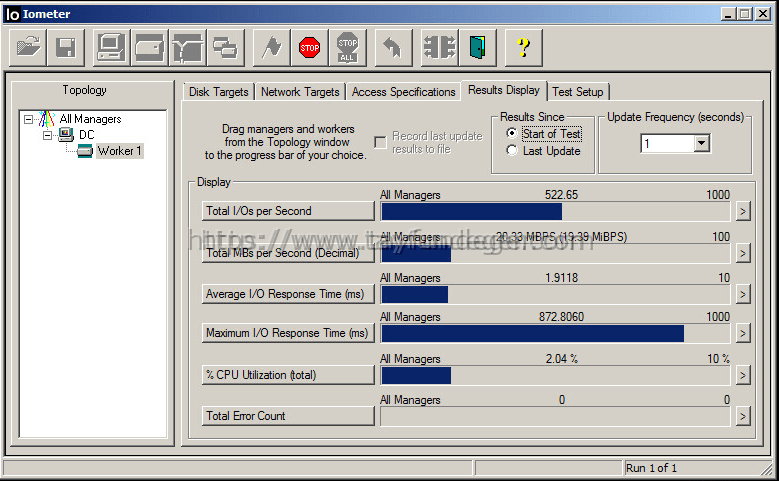Duplicate the selected worker

(226, 48)
